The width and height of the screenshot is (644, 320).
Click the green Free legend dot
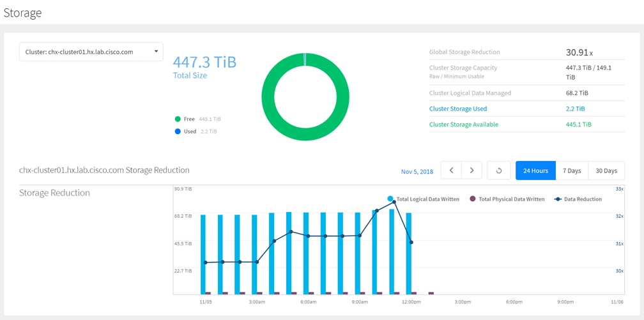tap(178, 119)
